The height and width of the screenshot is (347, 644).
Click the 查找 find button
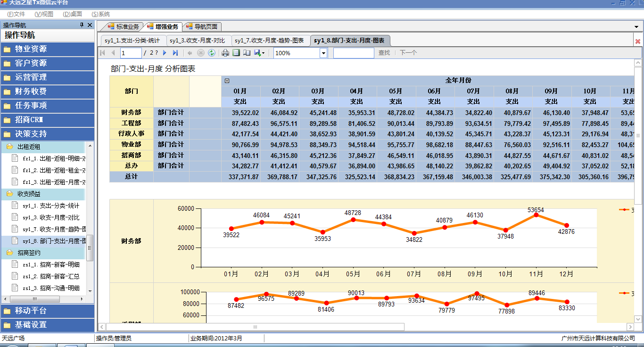coord(384,53)
